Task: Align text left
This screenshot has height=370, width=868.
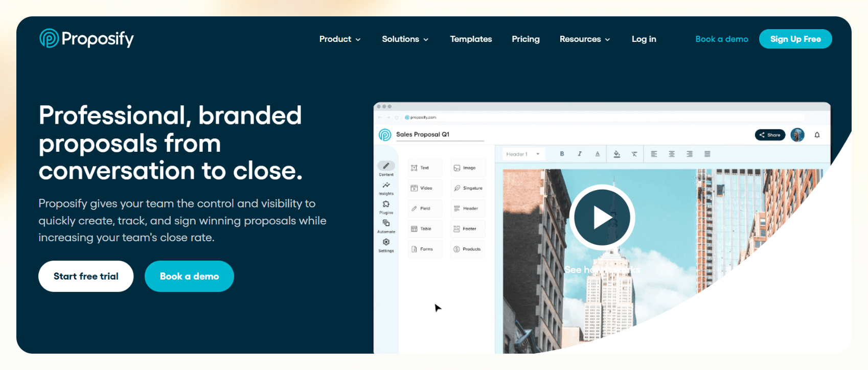Action: pyautogui.click(x=654, y=154)
